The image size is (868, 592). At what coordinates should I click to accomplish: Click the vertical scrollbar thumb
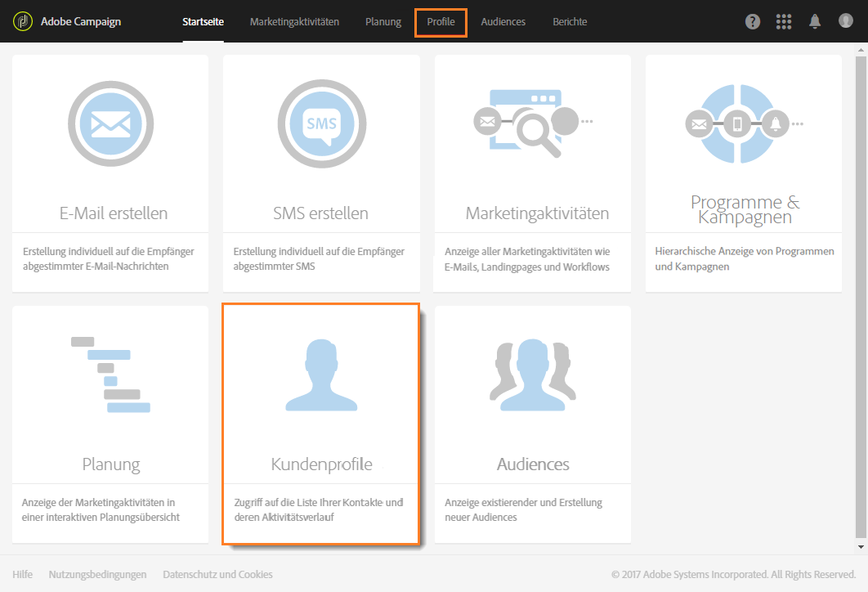(x=861, y=296)
